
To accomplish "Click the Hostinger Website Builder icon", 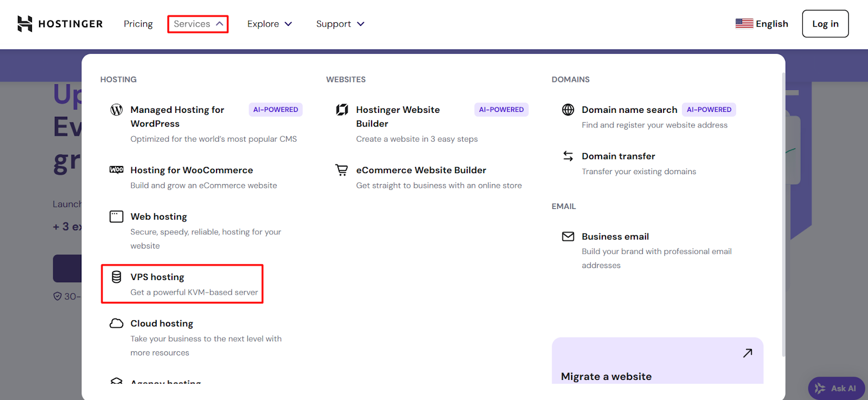I will click(x=342, y=110).
